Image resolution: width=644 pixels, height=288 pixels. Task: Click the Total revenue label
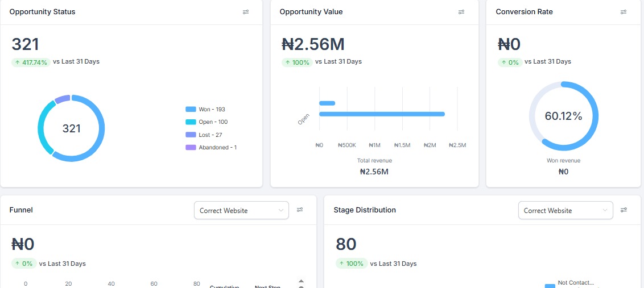(x=374, y=160)
